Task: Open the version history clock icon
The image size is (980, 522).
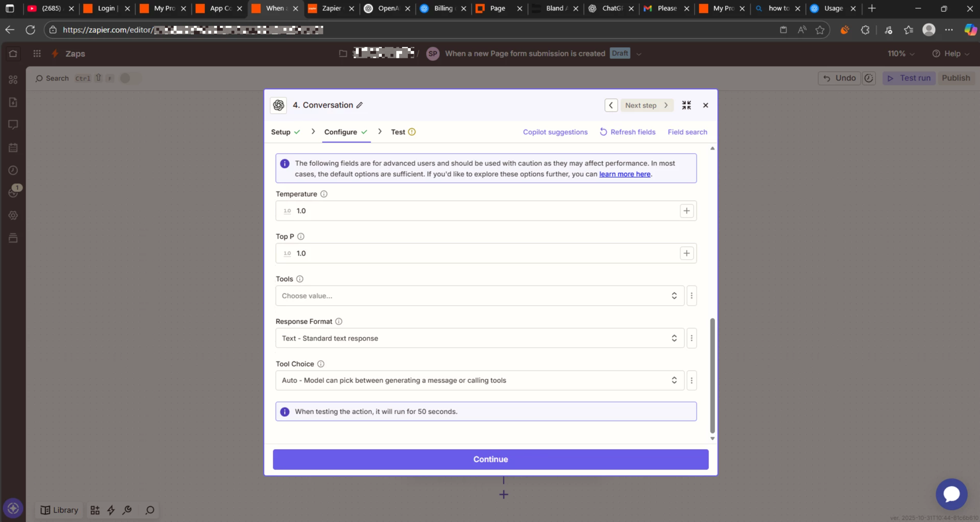Action: pyautogui.click(x=868, y=78)
